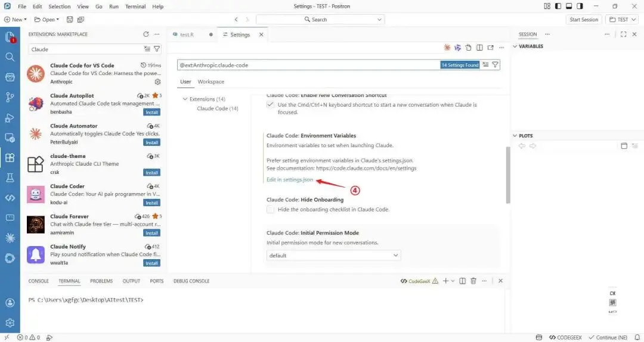Image resolution: width=644 pixels, height=342 pixels.
Task: Click the settings editor vertical scrollbar
Action: pos(508,175)
